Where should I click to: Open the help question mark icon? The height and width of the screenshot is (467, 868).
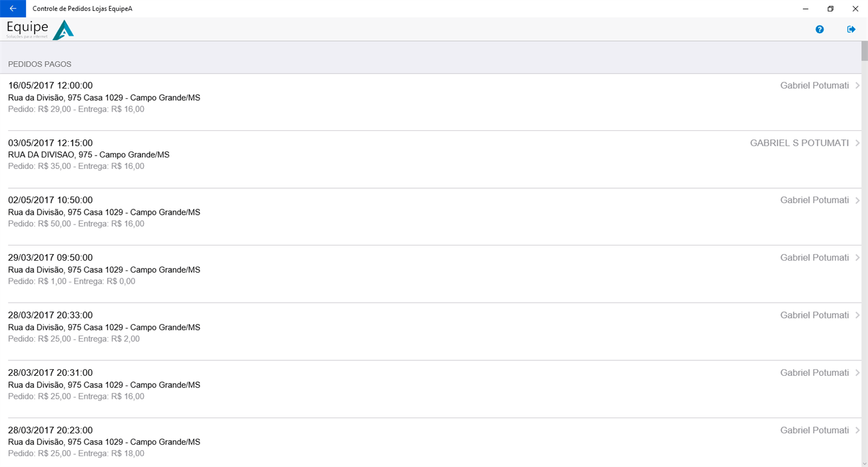(x=819, y=29)
